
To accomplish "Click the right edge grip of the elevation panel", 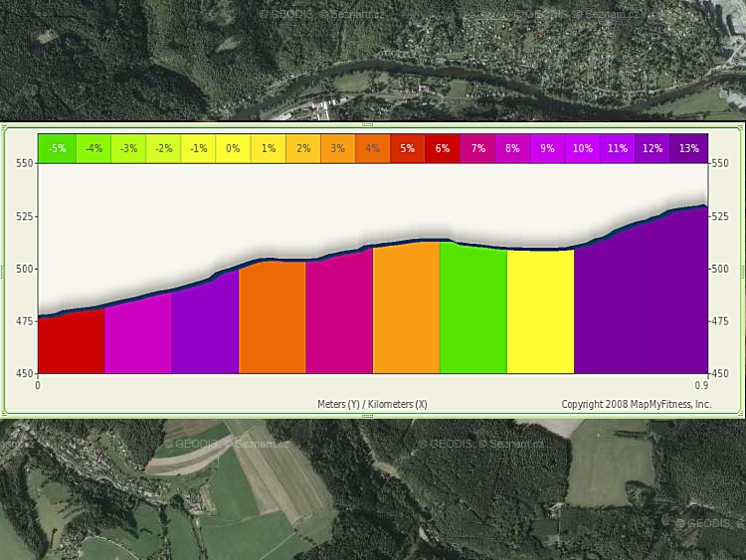I will click(x=743, y=272).
